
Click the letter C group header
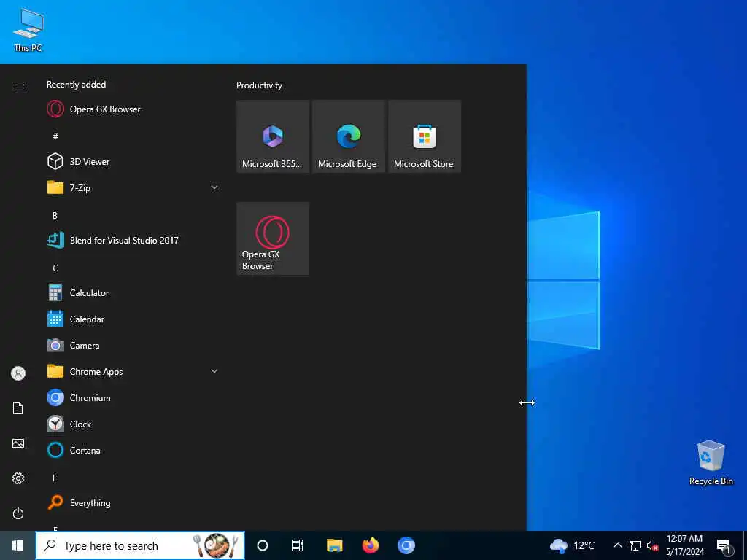pos(55,268)
